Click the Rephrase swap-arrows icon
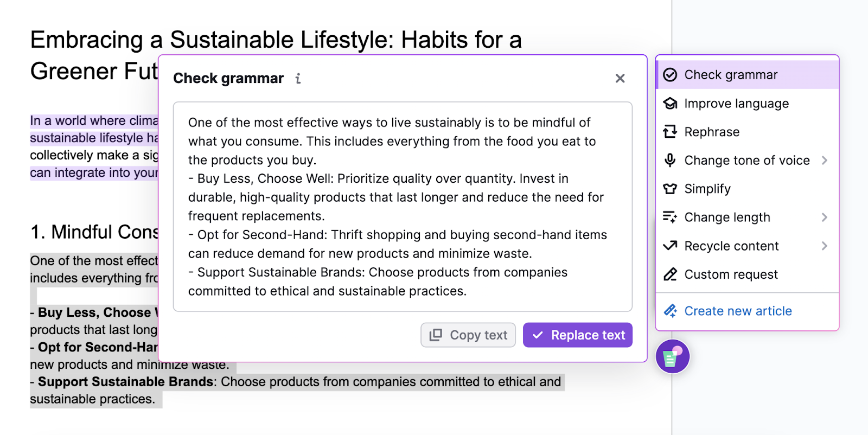This screenshot has height=435, width=868. pyautogui.click(x=671, y=132)
